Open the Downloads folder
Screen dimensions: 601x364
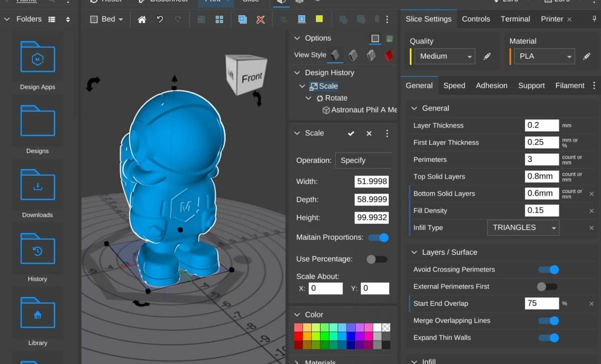click(x=38, y=184)
